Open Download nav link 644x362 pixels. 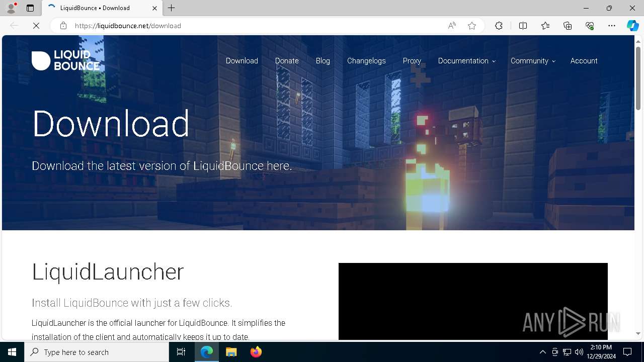point(242,61)
